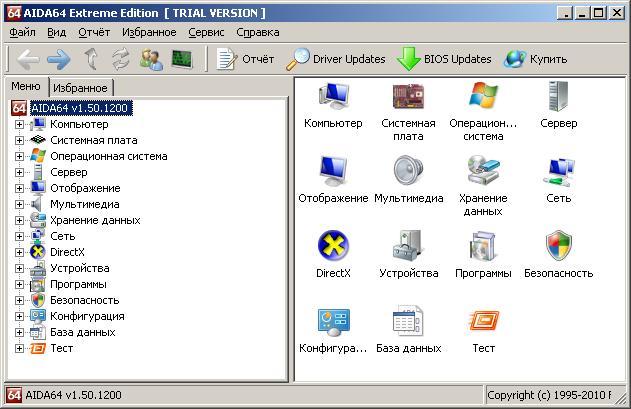The width and height of the screenshot is (631, 409).
Task: Select Операционная система in the tree
Action: 109,156
